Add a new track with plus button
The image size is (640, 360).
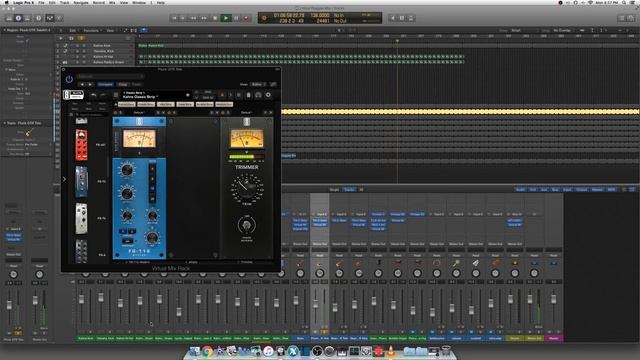pos(61,38)
